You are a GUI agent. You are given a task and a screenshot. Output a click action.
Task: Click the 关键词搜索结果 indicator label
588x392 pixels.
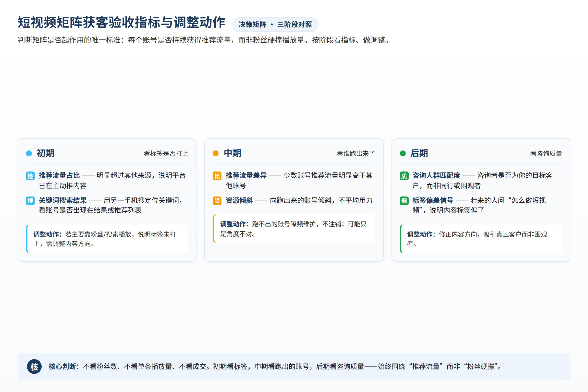[62, 200]
